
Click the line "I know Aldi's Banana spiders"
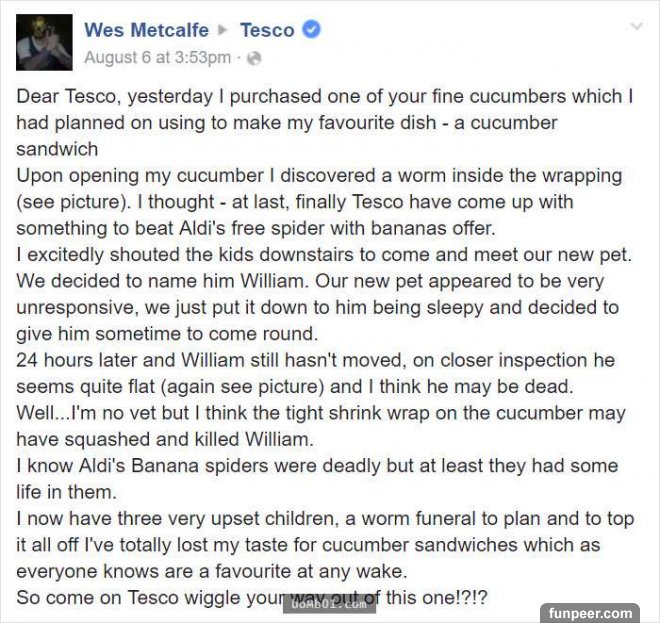point(317,466)
